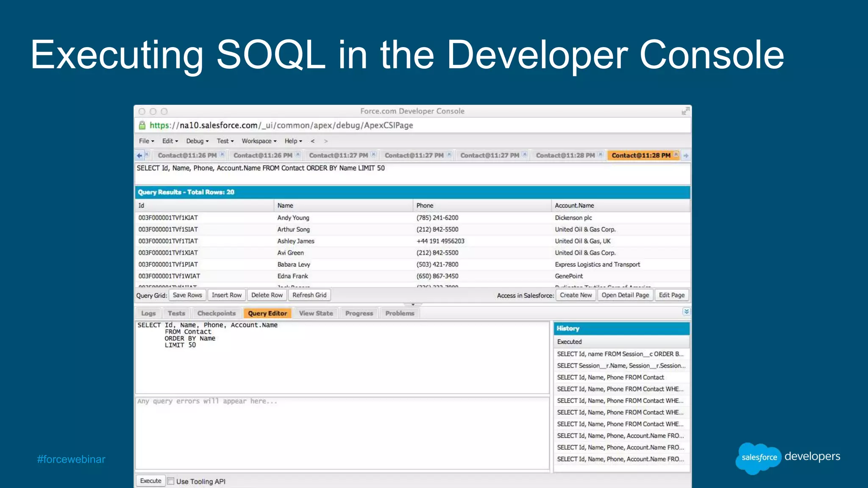Pick history query 'SELECT Id, name FROM Session__c ORDER B...'
868x488 pixels.
621,354
